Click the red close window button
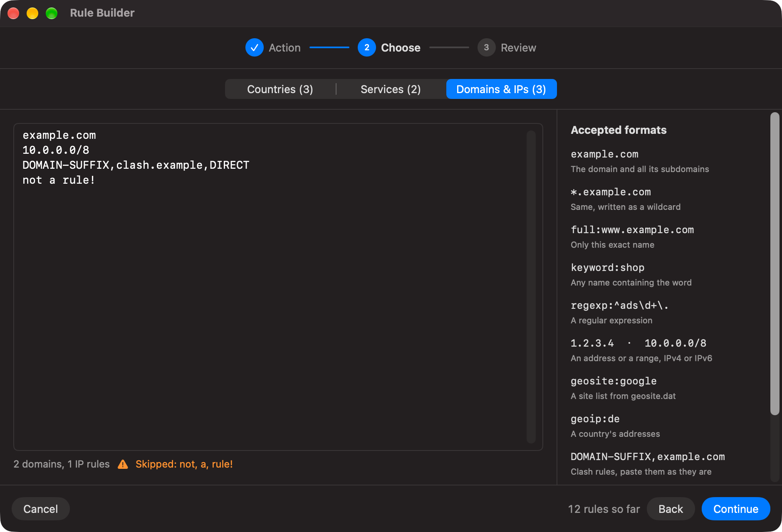This screenshot has width=782, height=532. coord(13,13)
